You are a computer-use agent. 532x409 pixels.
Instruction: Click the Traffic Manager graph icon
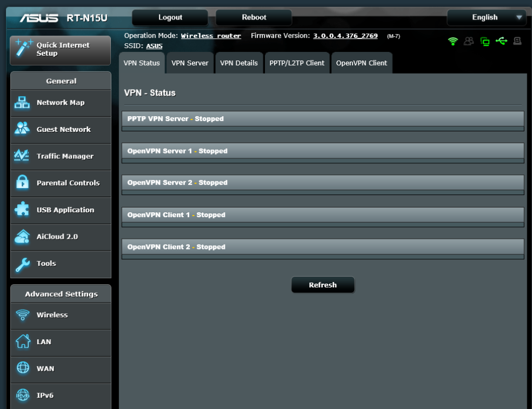pyautogui.click(x=22, y=156)
